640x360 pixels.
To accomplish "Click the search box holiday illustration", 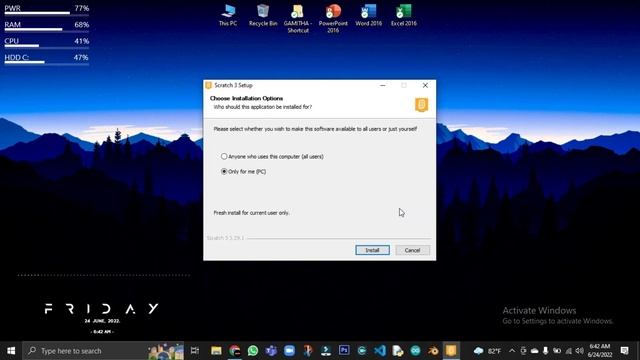I will coord(166,351).
